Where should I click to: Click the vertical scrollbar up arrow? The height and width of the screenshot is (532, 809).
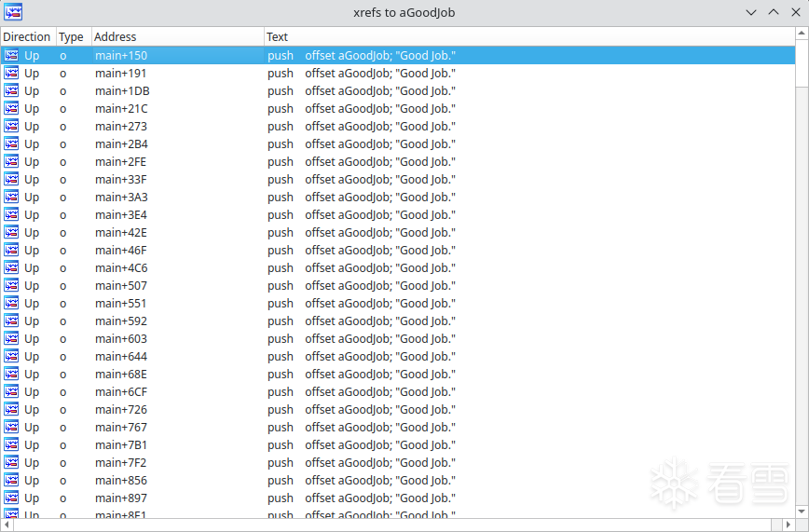point(802,33)
